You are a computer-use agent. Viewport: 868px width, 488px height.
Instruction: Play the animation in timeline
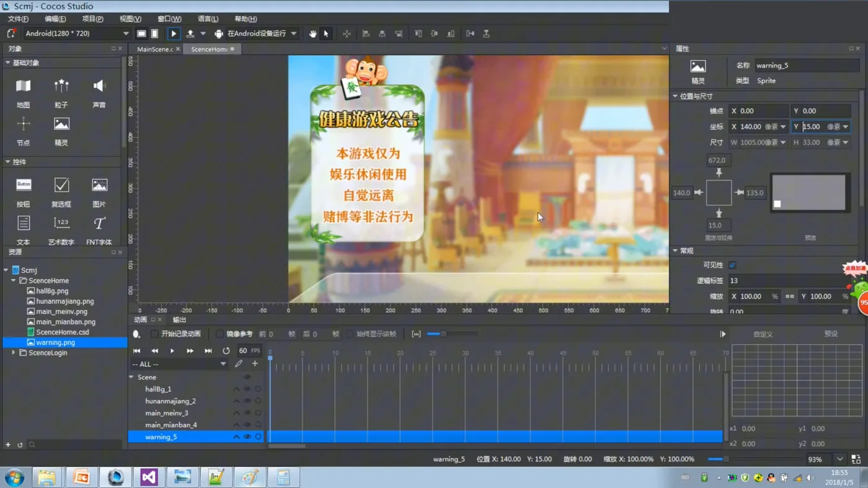pos(172,351)
